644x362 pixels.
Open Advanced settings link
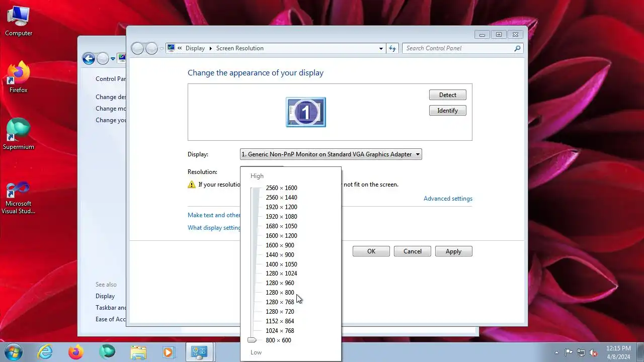[448, 199]
